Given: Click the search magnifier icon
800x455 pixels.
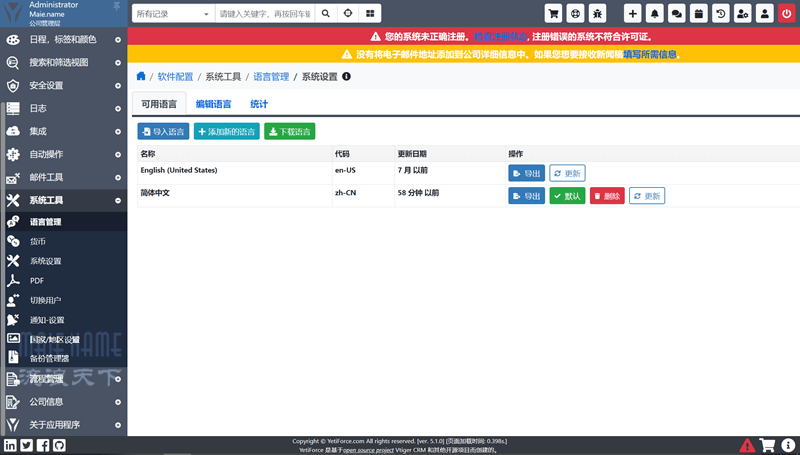Looking at the screenshot, I should (326, 14).
